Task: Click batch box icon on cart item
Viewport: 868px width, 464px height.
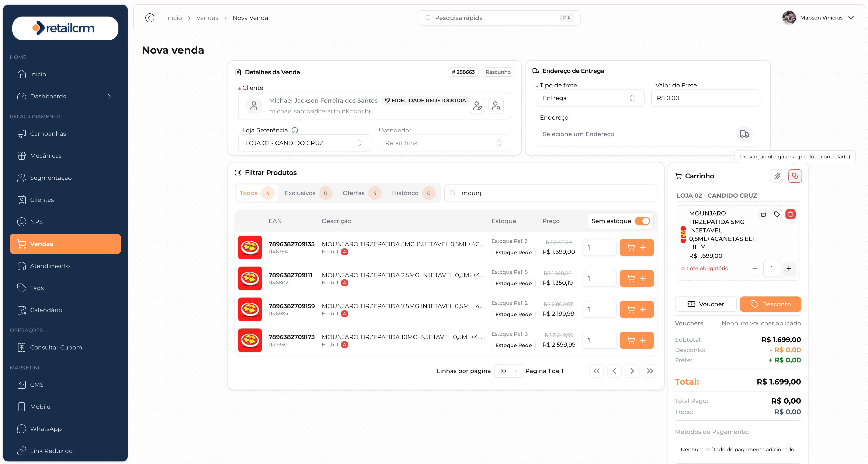Action: coord(763,214)
